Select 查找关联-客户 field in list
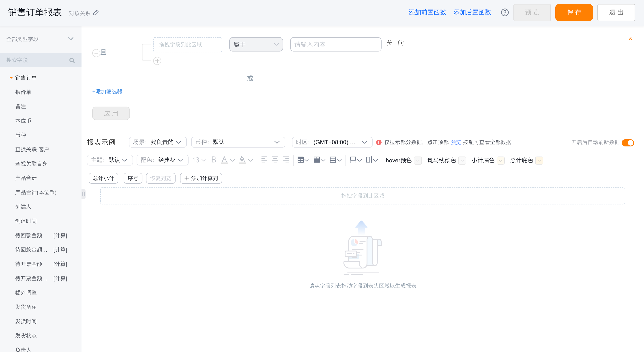Viewport: 644px width, 352px height. pos(32,149)
